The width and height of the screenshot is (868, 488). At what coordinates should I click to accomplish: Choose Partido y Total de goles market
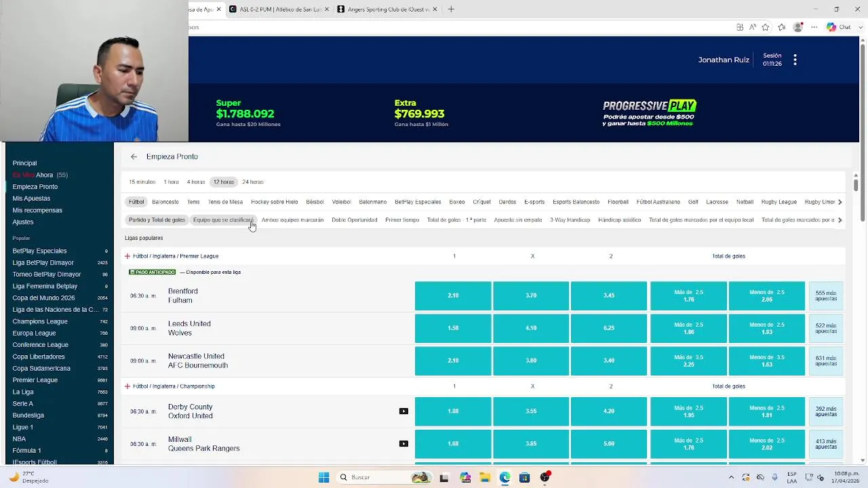coord(157,220)
